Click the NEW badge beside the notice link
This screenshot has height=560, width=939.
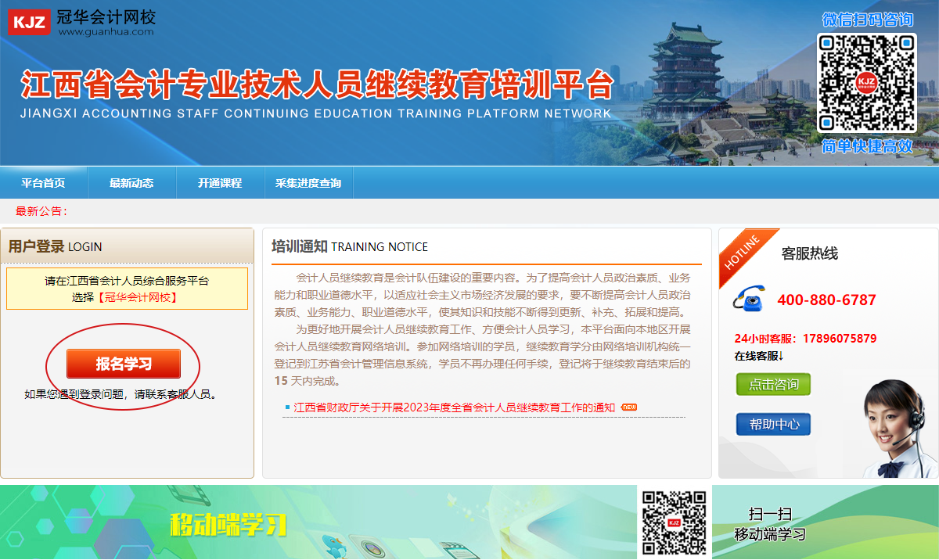(x=628, y=407)
